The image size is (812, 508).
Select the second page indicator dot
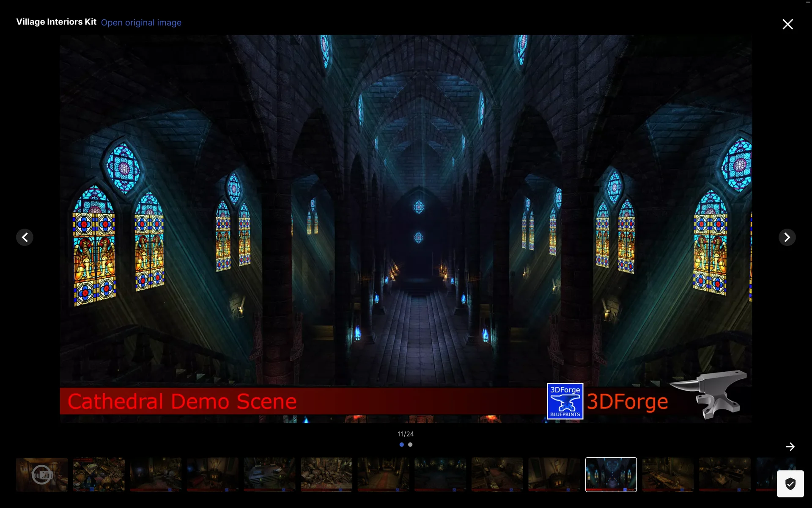tap(410, 444)
